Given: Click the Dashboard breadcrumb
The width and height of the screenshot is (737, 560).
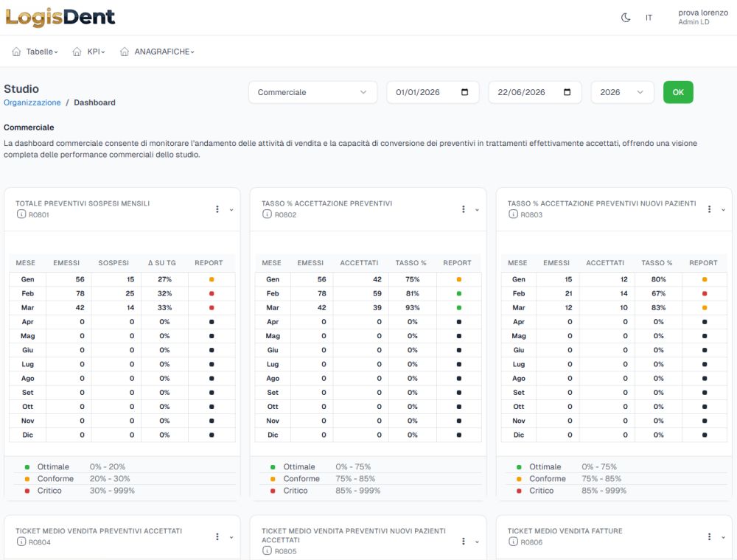Looking at the screenshot, I should click(x=94, y=102).
